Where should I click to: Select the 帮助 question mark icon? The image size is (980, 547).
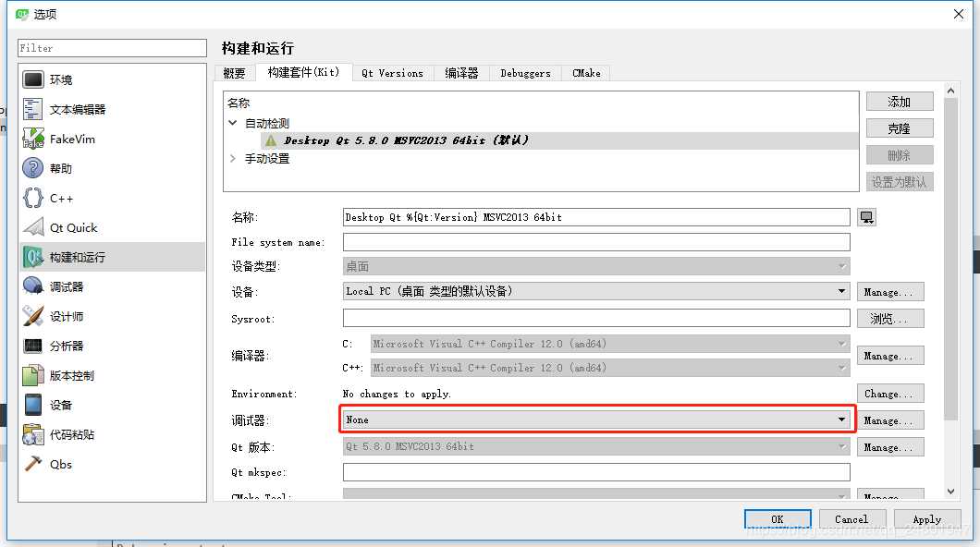[33, 168]
